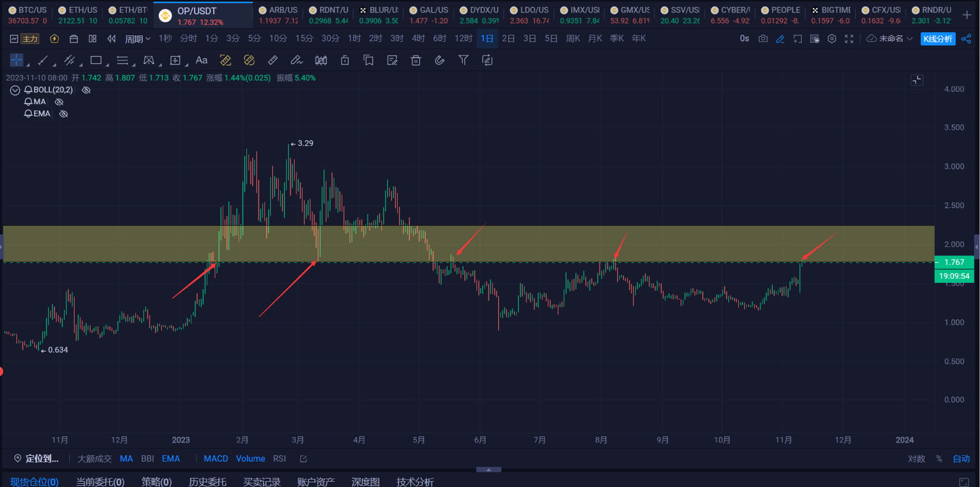Expand rectangle shape tool options arrow
Image resolution: width=980 pixels, height=487 pixels.
coord(107,65)
